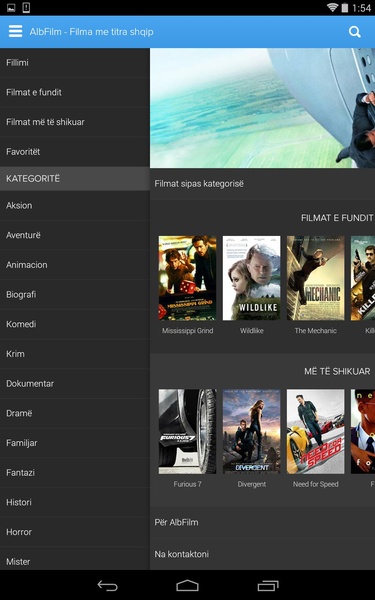
Task: Tap the MË TË SHIKUAR section header
Action: [337, 372]
